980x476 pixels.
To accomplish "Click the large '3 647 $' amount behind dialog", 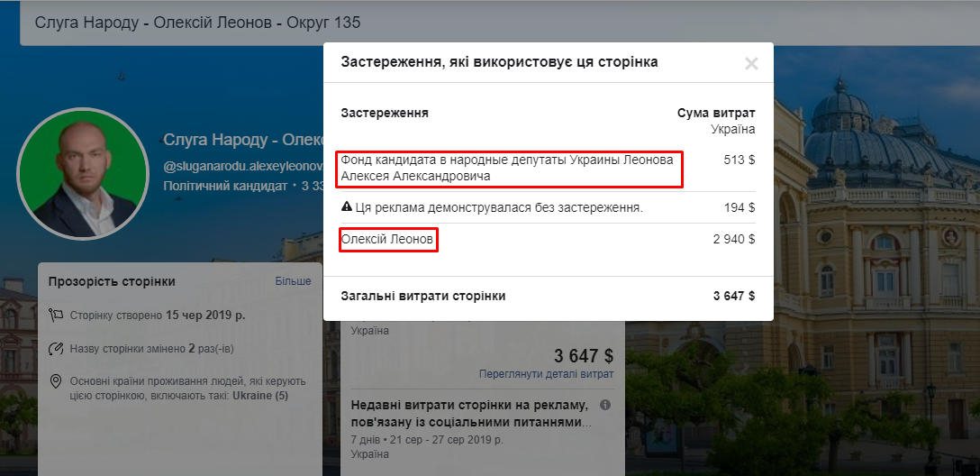I will tap(584, 356).
